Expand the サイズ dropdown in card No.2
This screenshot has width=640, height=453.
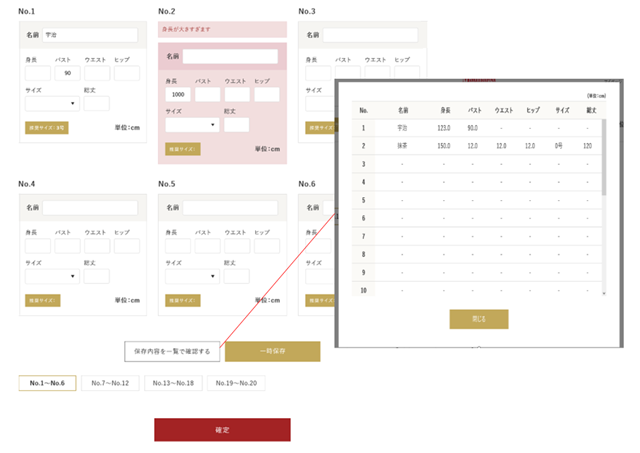point(192,125)
